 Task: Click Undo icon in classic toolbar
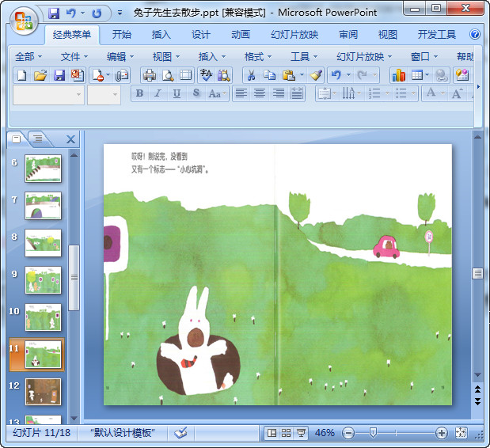coord(336,75)
